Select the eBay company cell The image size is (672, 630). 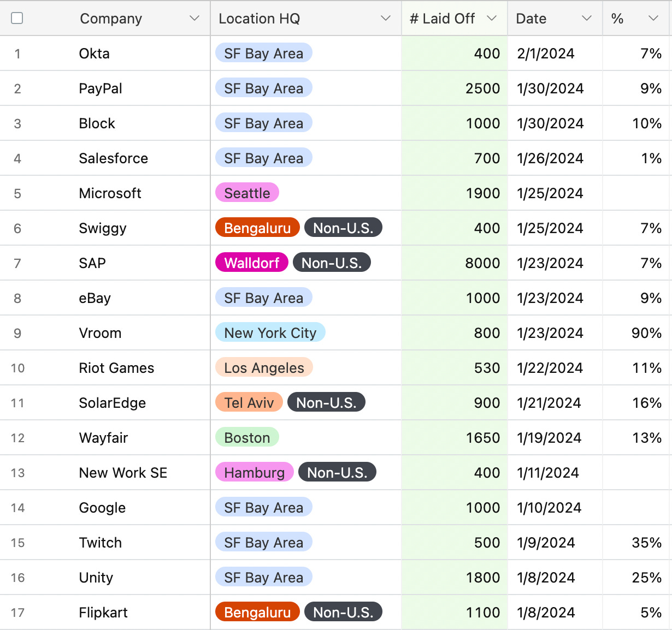(105, 298)
